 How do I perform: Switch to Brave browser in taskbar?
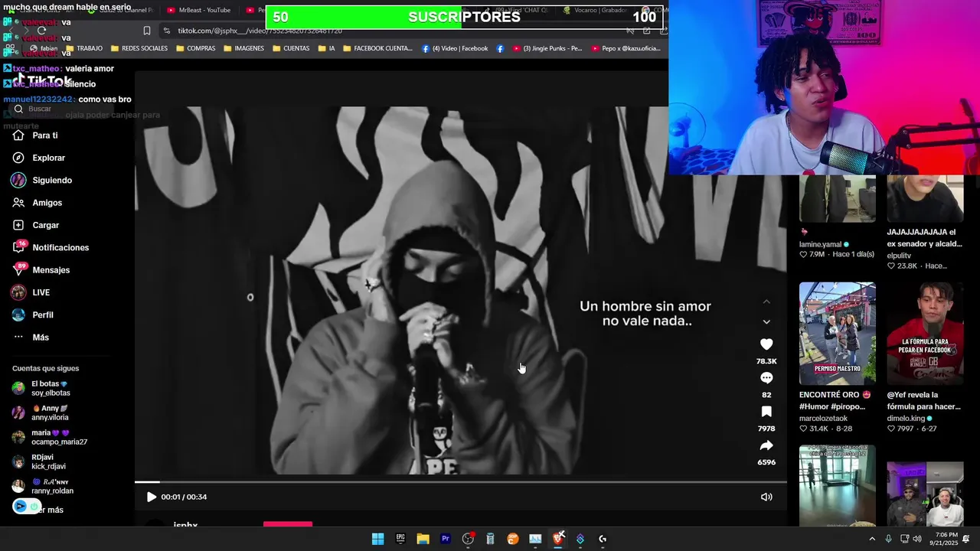tap(558, 539)
